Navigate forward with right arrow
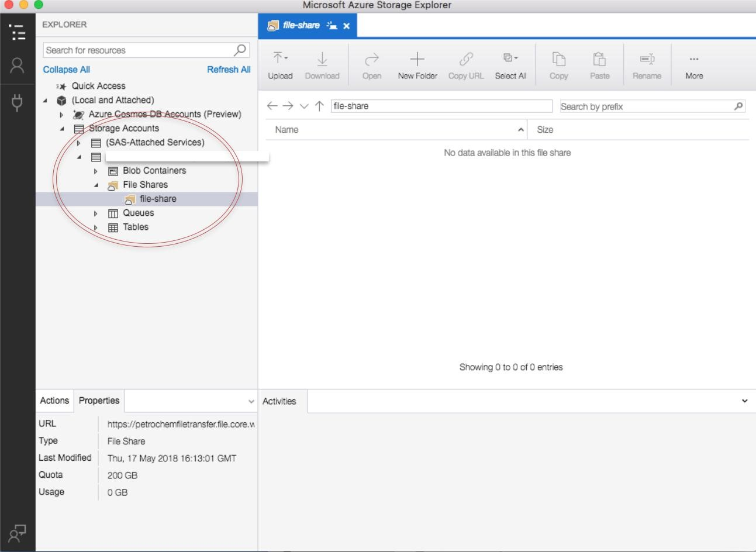Image resolution: width=756 pixels, height=552 pixels. [288, 106]
